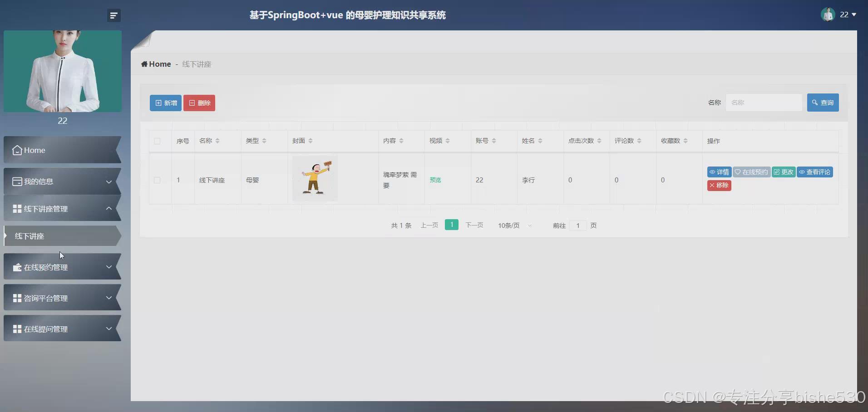
Task: Click the Home house icon in breadcrumb
Action: pos(144,64)
